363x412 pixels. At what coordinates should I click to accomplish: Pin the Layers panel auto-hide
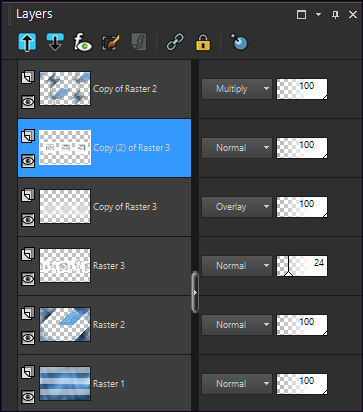[335, 14]
